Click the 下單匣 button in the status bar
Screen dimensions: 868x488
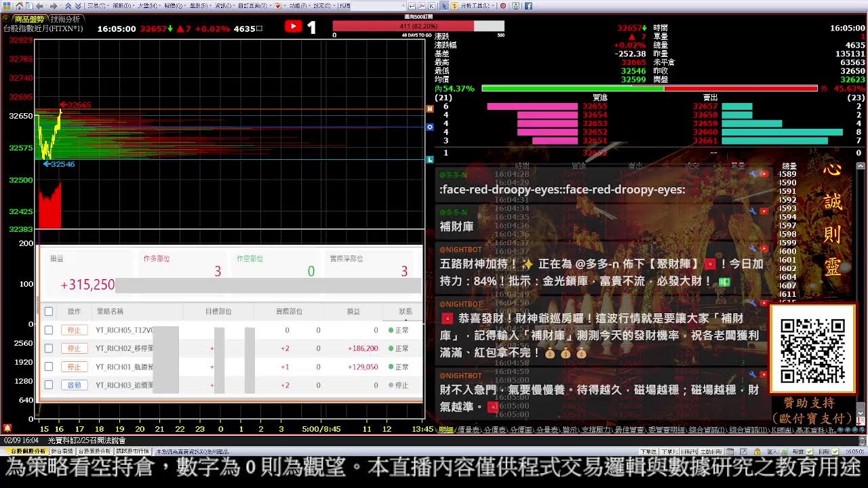pyautogui.click(x=649, y=451)
